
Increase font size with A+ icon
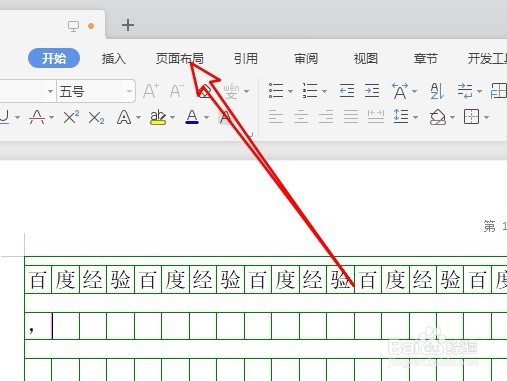point(151,91)
